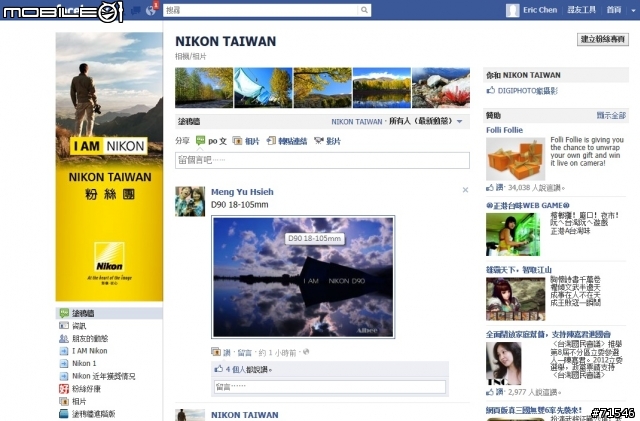Open Meng Yu Hsieh avatar picture

tap(190, 202)
